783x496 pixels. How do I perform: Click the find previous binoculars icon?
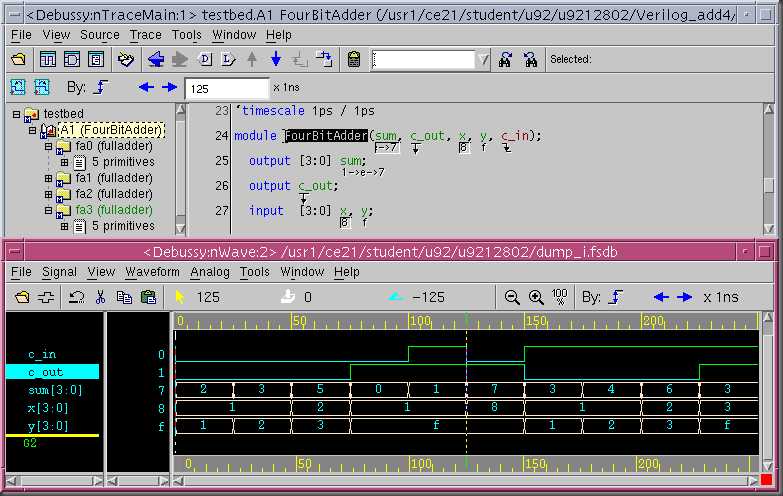coord(505,59)
